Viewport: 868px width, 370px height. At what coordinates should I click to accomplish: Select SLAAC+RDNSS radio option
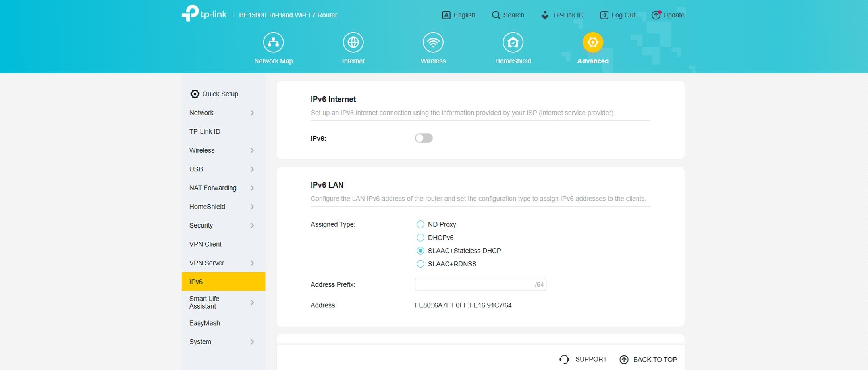click(x=420, y=264)
